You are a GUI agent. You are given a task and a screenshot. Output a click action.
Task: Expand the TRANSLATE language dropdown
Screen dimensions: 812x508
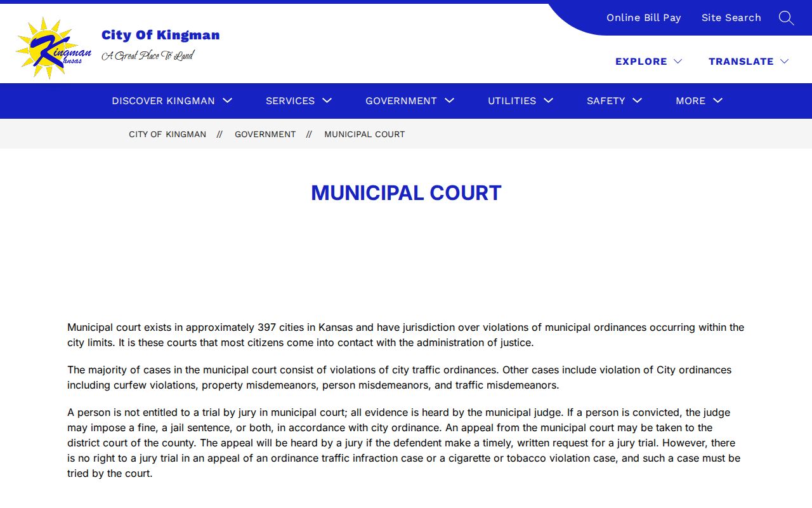(x=749, y=62)
